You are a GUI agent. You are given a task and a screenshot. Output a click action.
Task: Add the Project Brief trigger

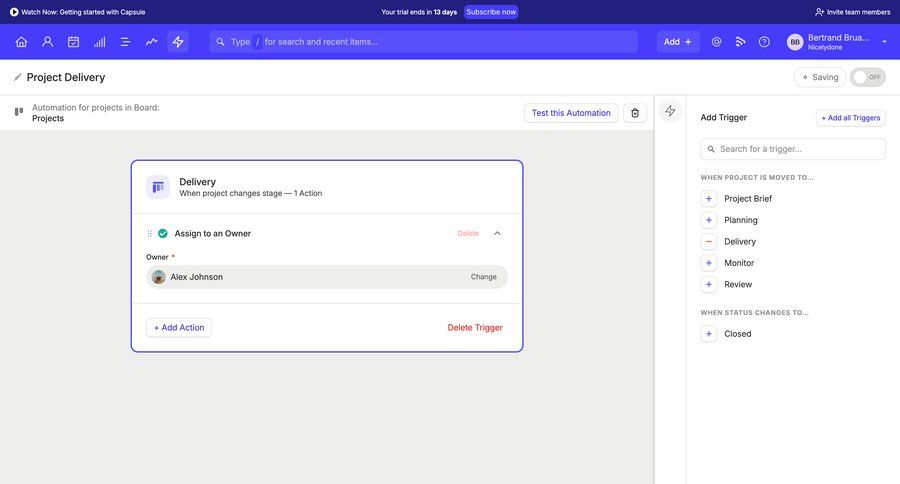coord(709,198)
